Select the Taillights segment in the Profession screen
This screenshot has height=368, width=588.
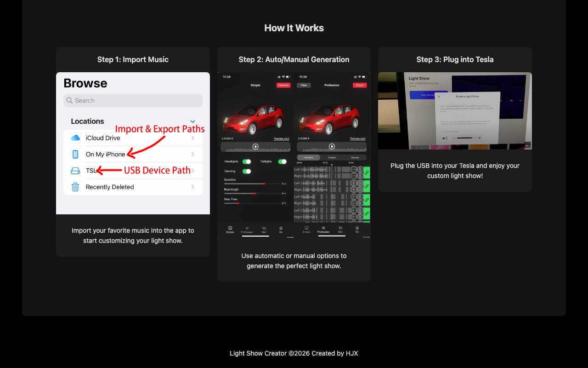click(332, 157)
